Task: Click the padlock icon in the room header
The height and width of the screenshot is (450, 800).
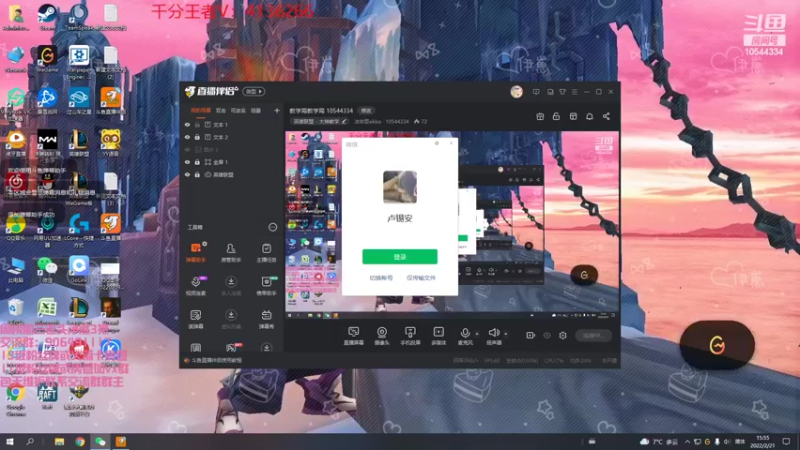Action: tap(556, 116)
